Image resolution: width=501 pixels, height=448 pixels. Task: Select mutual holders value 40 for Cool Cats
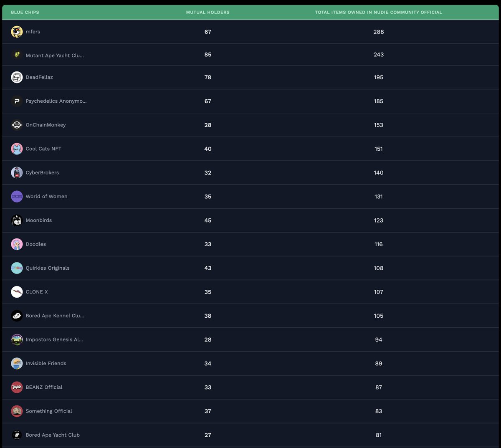pyautogui.click(x=208, y=149)
